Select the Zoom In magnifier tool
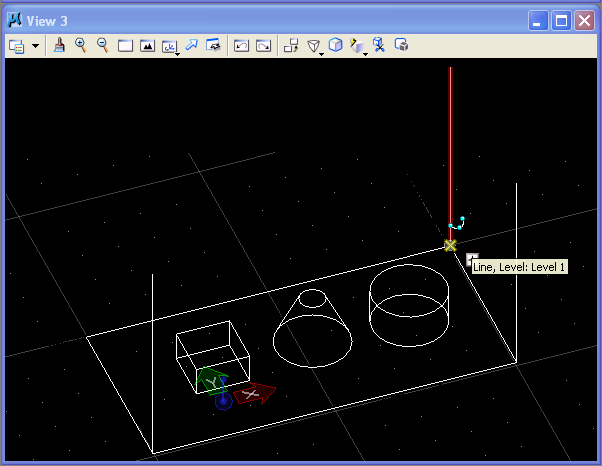 (81, 45)
